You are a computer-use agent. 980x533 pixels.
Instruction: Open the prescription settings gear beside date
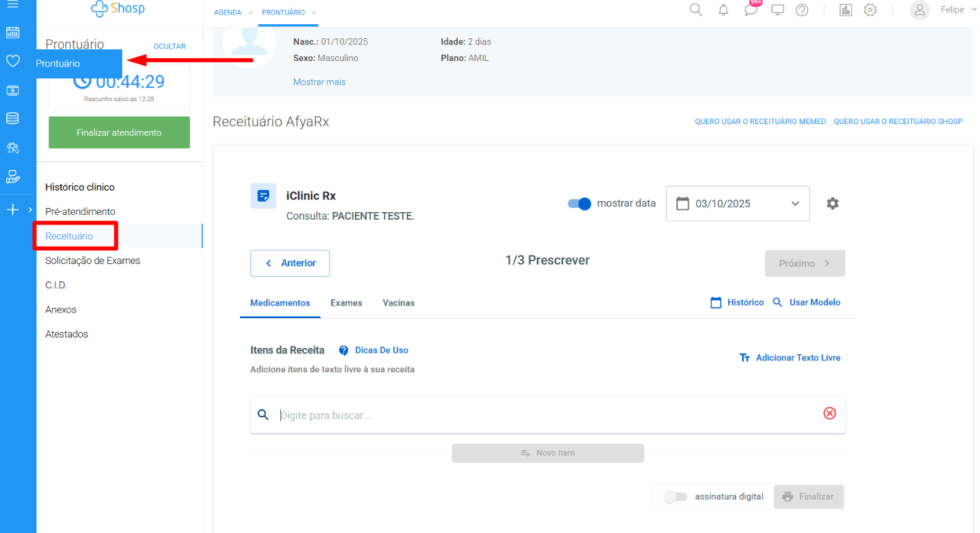click(832, 204)
